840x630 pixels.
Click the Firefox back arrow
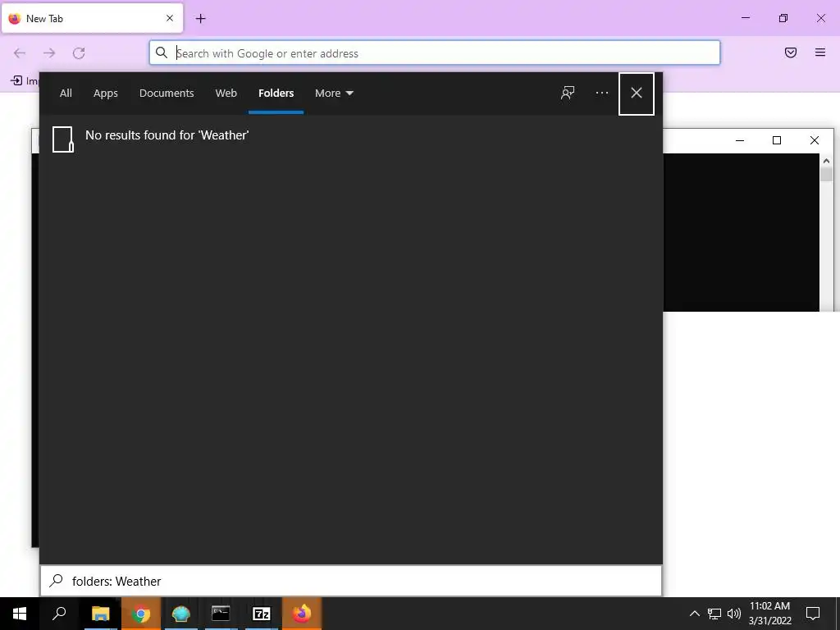point(20,53)
